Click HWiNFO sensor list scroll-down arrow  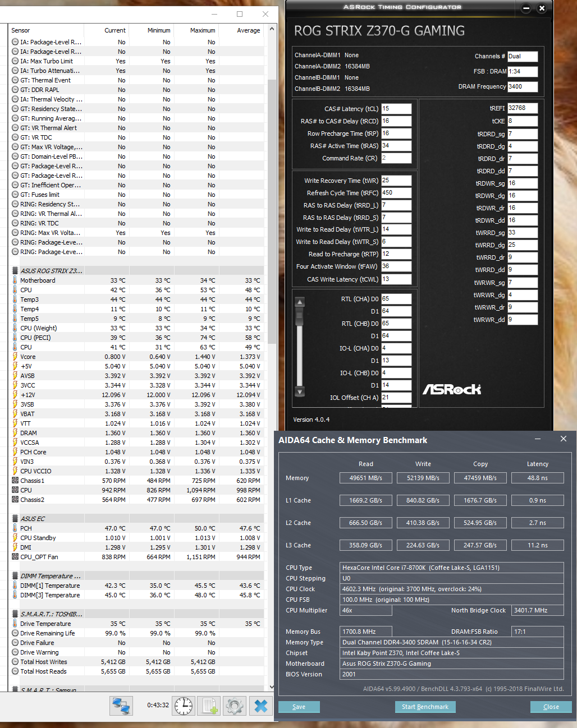(x=272, y=686)
